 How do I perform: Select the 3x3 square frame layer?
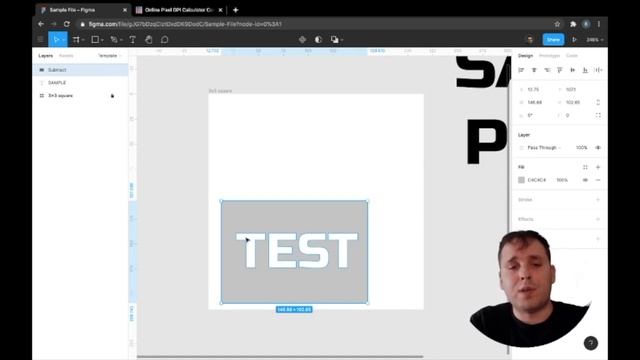80,96
